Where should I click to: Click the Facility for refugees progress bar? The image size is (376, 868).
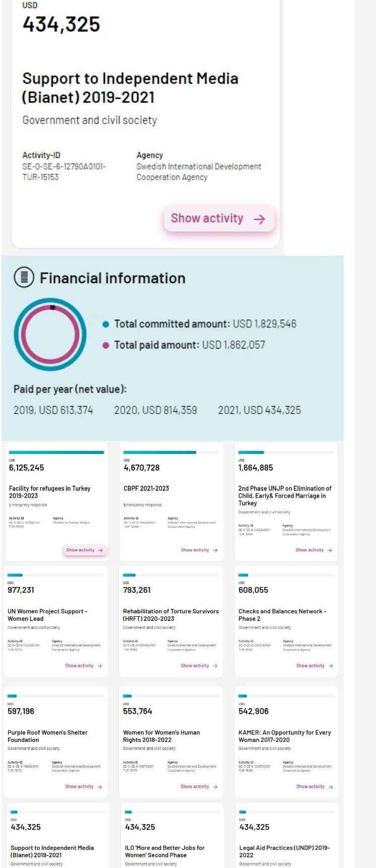point(56,452)
